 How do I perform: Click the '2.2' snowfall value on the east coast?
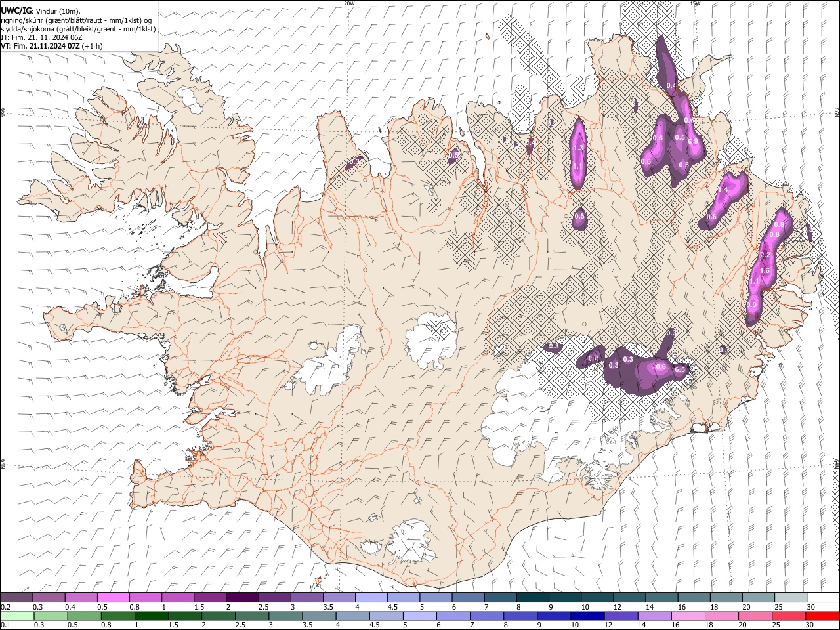765,255
